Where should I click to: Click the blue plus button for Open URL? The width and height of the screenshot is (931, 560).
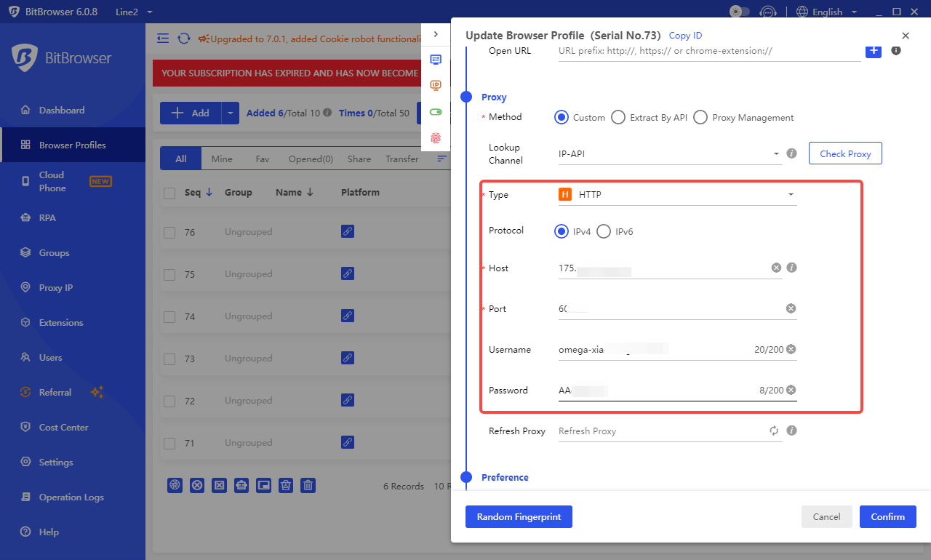coord(873,51)
